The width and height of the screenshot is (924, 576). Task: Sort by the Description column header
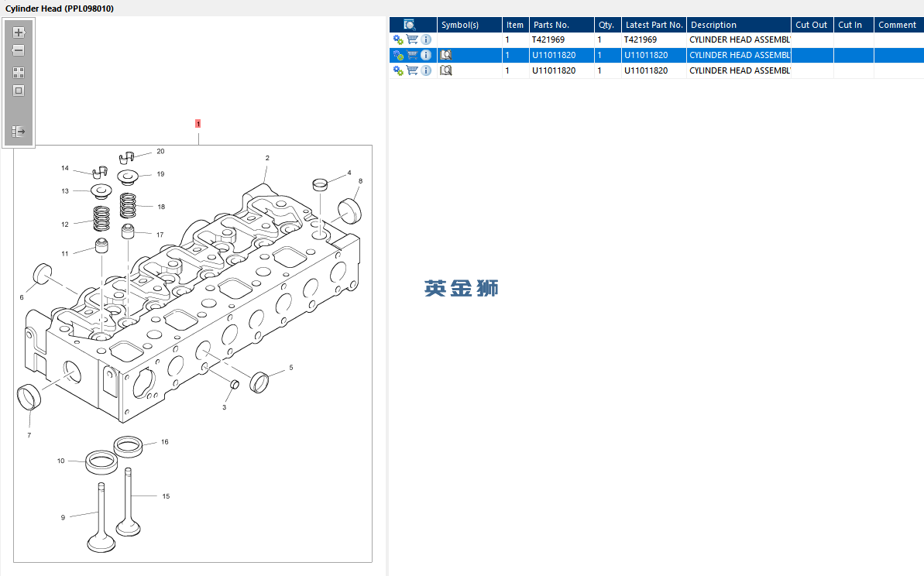(738, 25)
